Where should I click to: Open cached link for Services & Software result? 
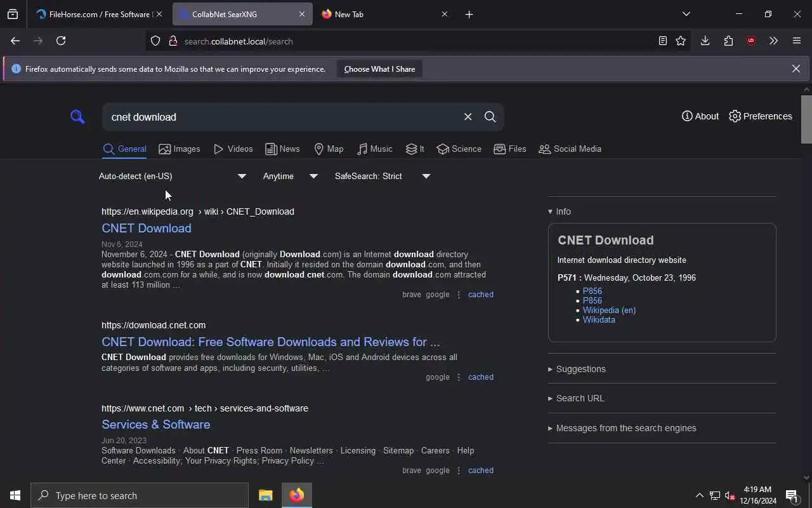(x=480, y=471)
